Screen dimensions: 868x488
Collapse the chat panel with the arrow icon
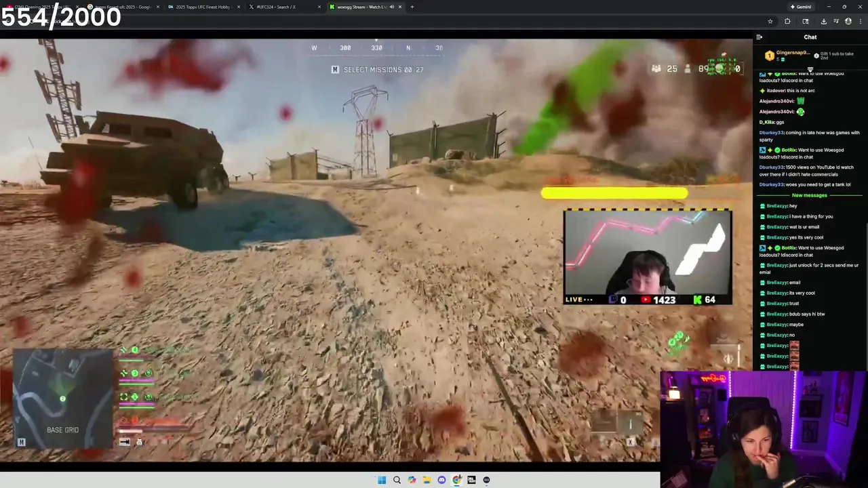coord(759,37)
